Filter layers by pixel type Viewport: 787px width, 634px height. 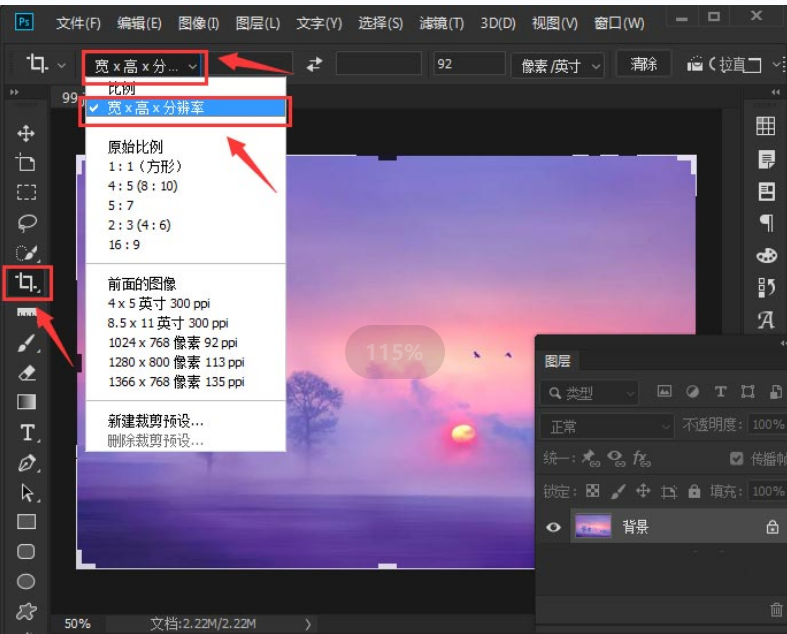(664, 392)
